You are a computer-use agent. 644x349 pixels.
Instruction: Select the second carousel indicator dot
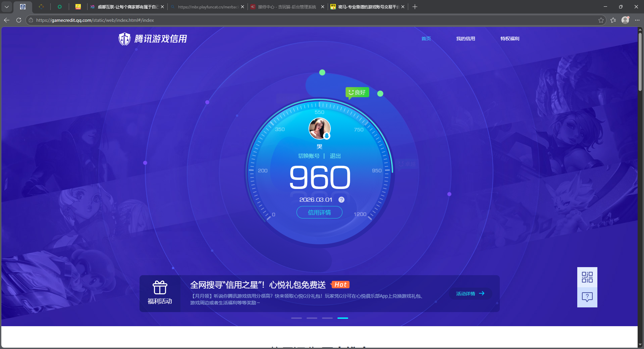[312, 318]
